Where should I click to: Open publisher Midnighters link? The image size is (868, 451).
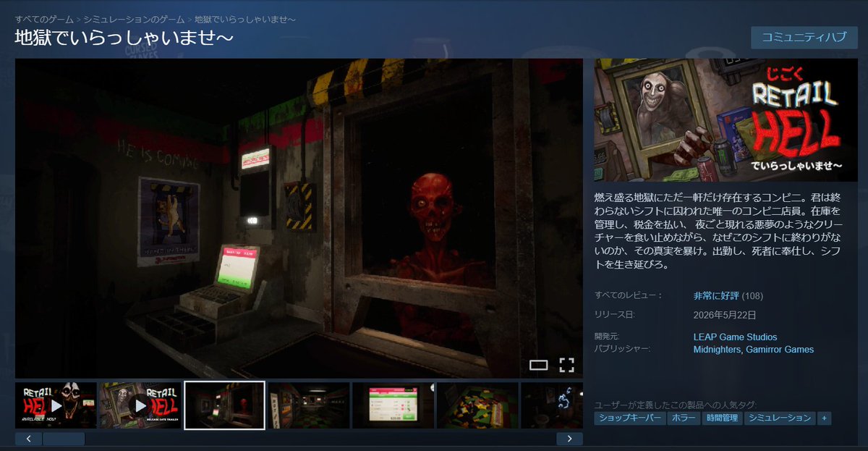tap(716, 350)
